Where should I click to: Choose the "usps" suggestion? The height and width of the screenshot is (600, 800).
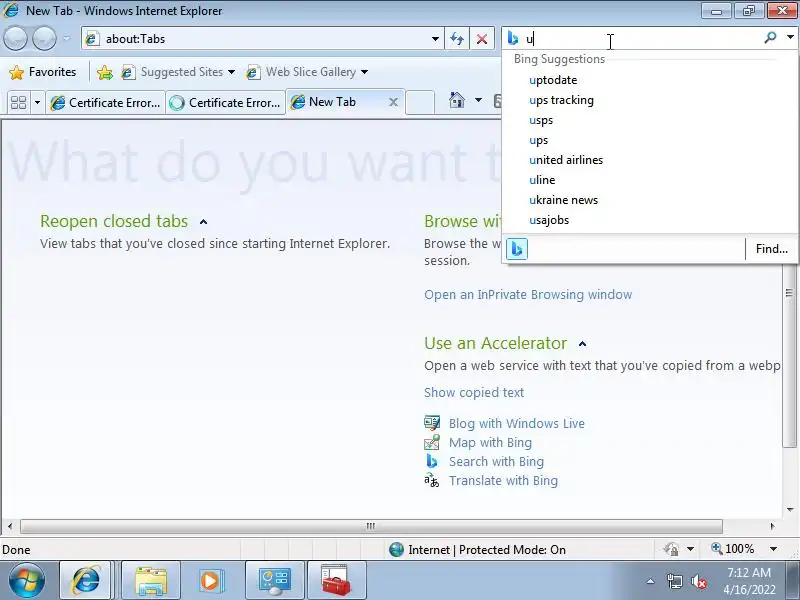[541, 120]
